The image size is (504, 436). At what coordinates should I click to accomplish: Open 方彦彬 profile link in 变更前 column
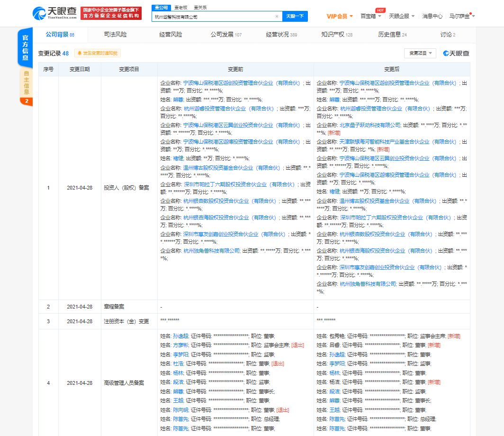[180, 345]
